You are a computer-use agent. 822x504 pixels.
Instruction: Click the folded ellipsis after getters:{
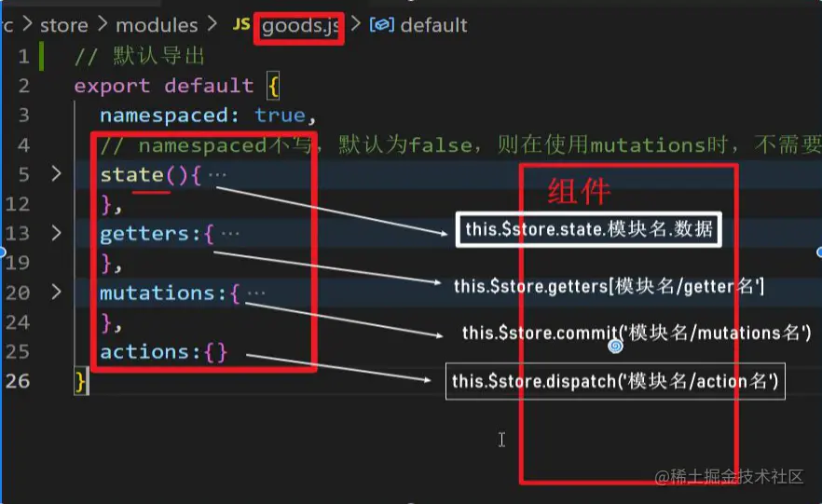(x=230, y=234)
